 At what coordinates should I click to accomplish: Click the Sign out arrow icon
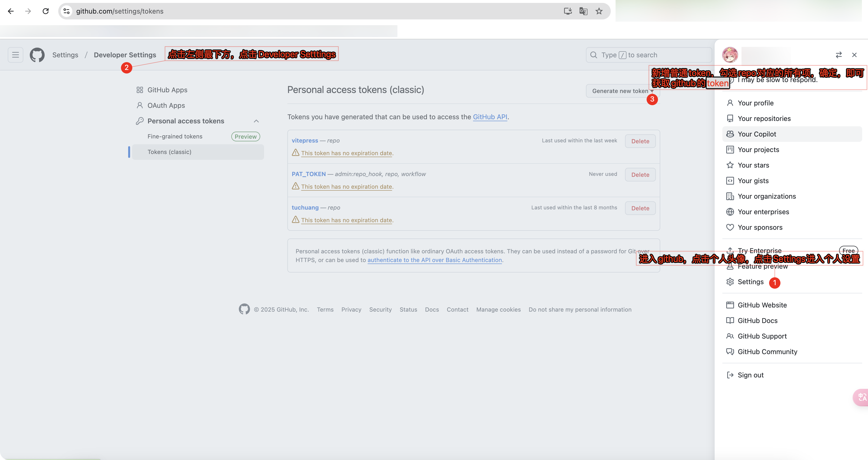pos(730,375)
